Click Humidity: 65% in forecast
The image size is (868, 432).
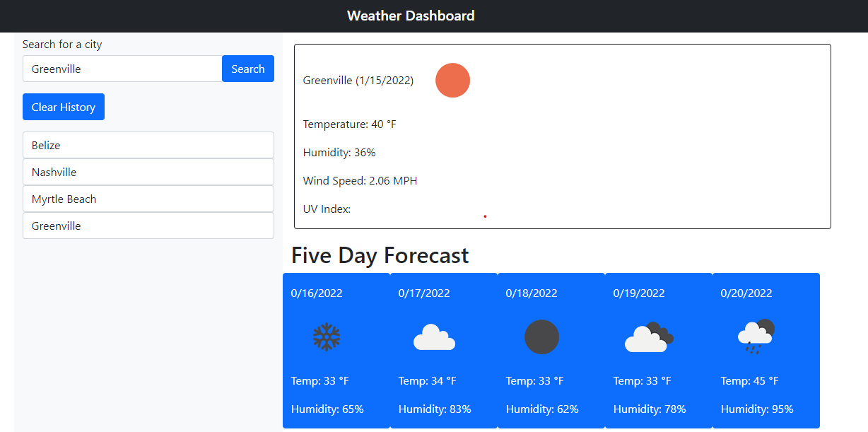tap(327, 409)
